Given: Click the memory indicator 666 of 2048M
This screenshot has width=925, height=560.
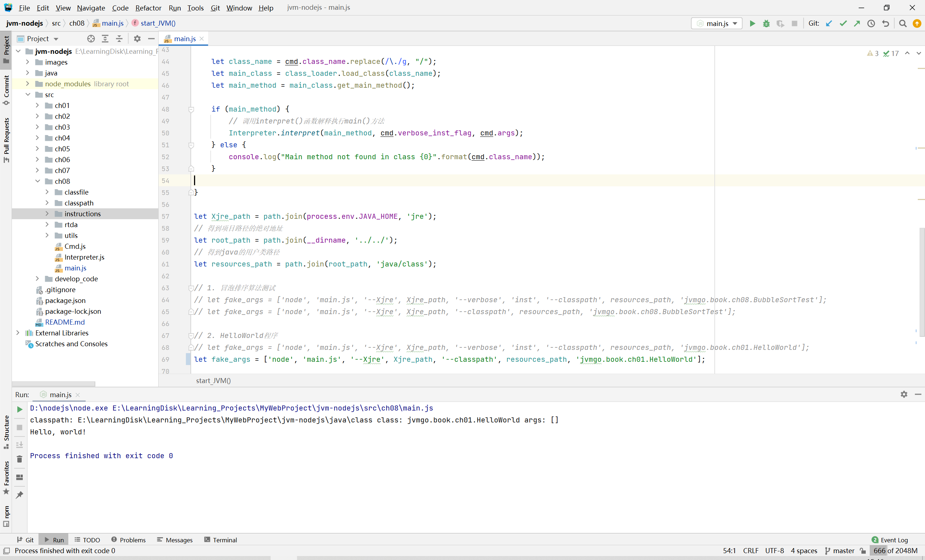Looking at the screenshot, I should point(895,551).
